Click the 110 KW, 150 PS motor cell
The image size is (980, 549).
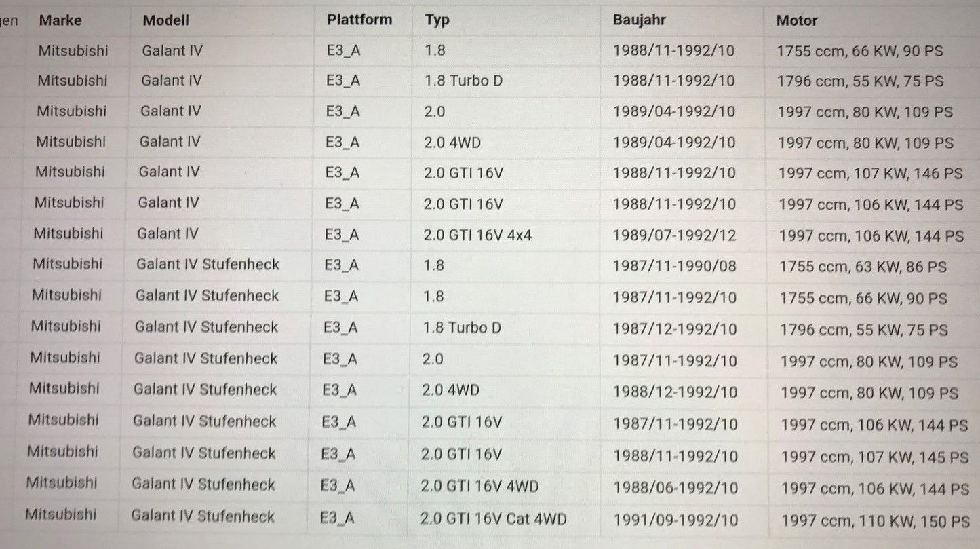point(876,521)
